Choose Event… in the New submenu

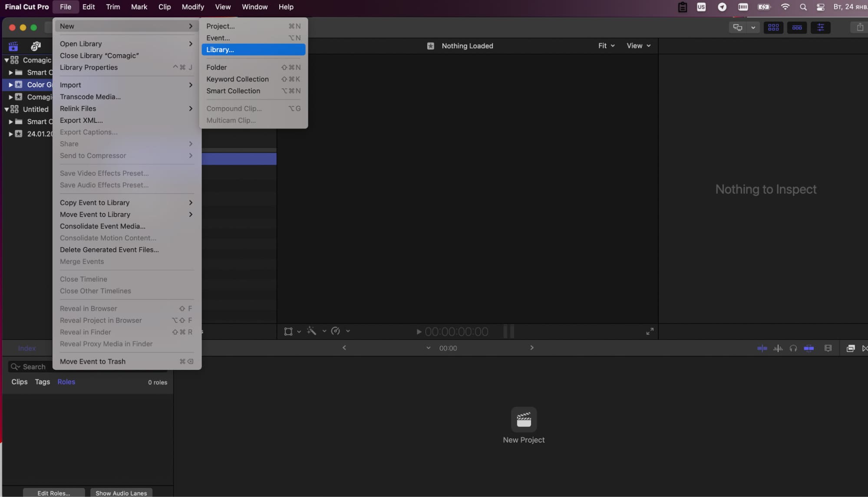click(x=253, y=38)
